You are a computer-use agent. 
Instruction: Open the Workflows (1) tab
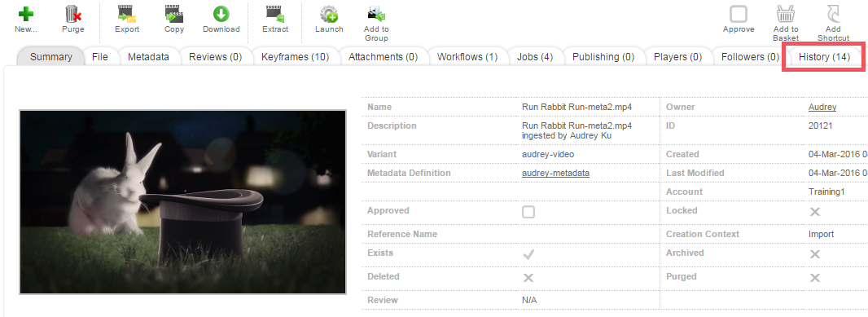coord(467,56)
